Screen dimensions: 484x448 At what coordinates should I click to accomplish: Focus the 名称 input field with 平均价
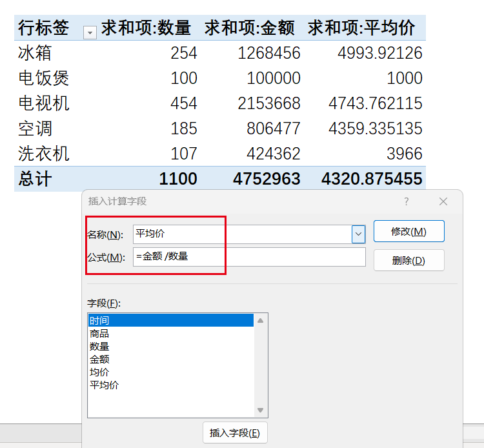[242, 234]
